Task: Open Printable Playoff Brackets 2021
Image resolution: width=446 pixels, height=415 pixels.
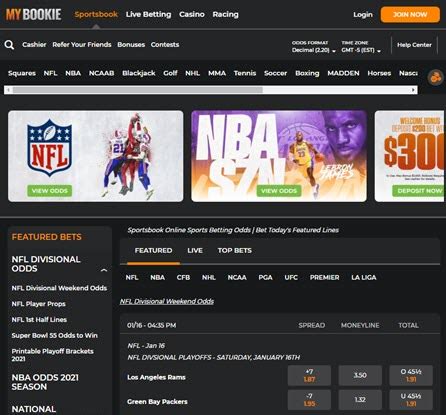Action: point(53,355)
